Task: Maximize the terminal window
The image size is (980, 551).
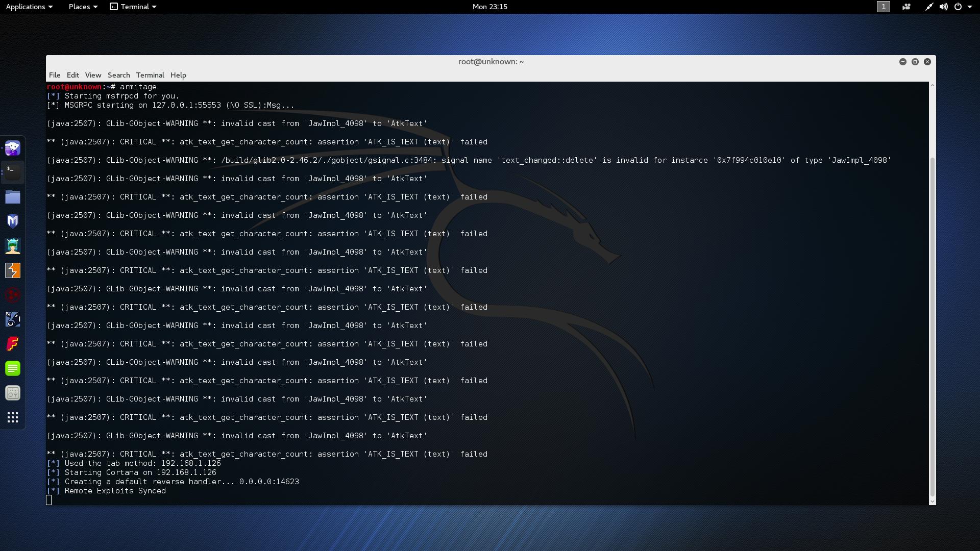Action: (x=915, y=62)
